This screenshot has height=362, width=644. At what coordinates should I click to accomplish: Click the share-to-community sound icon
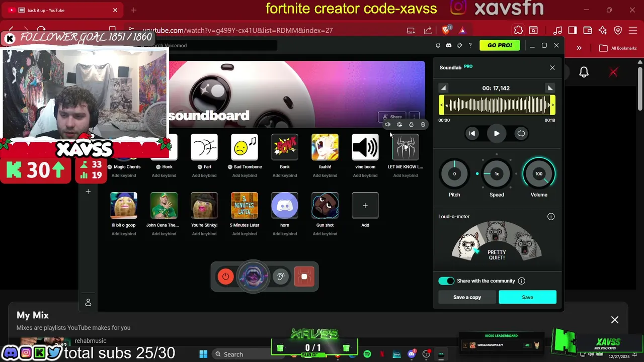399,125
